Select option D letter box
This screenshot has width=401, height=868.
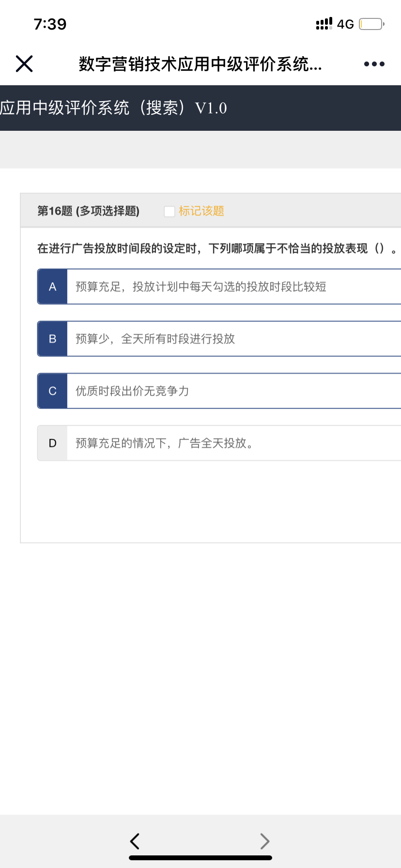pyautogui.click(x=53, y=443)
